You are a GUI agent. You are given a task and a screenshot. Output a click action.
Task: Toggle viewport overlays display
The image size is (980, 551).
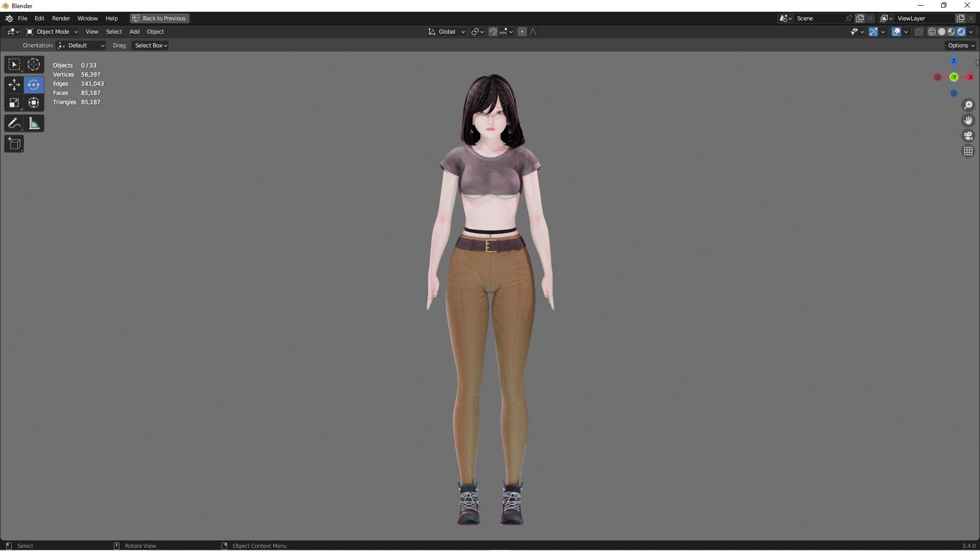click(896, 32)
